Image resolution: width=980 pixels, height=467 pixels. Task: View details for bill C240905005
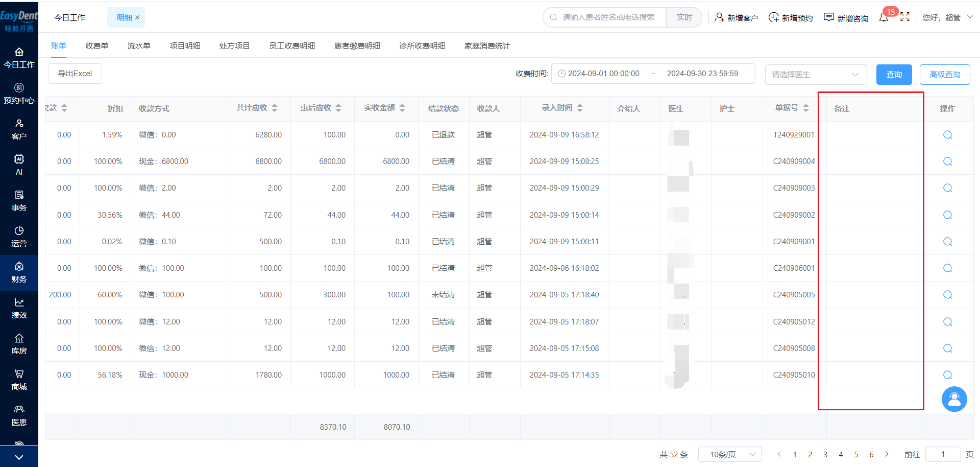947,295
